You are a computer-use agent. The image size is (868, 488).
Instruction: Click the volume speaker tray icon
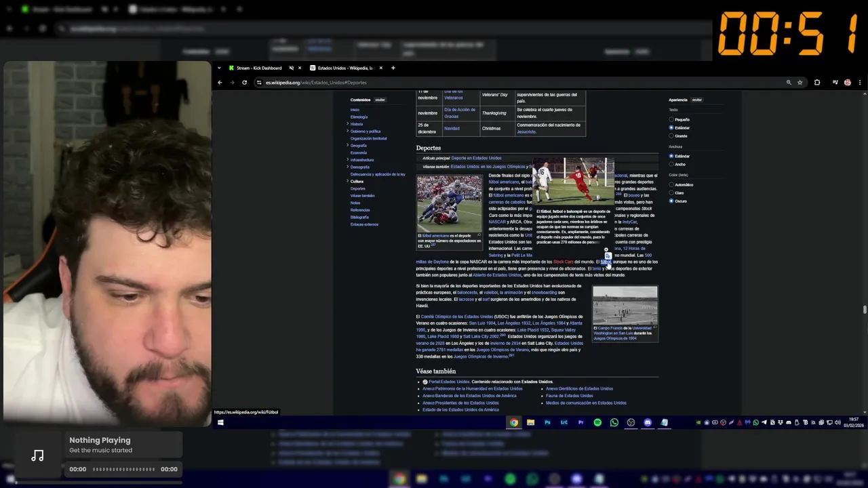click(x=837, y=422)
